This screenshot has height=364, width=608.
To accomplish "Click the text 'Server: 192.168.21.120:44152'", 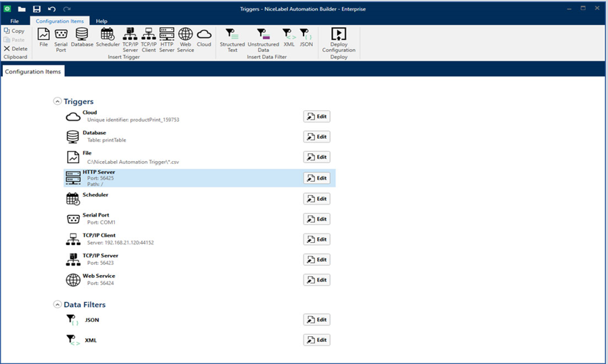I will (120, 243).
